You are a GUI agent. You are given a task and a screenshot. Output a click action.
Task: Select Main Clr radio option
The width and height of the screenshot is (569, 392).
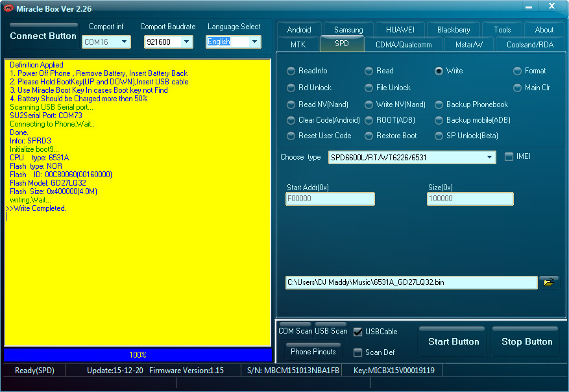click(x=531, y=88)
